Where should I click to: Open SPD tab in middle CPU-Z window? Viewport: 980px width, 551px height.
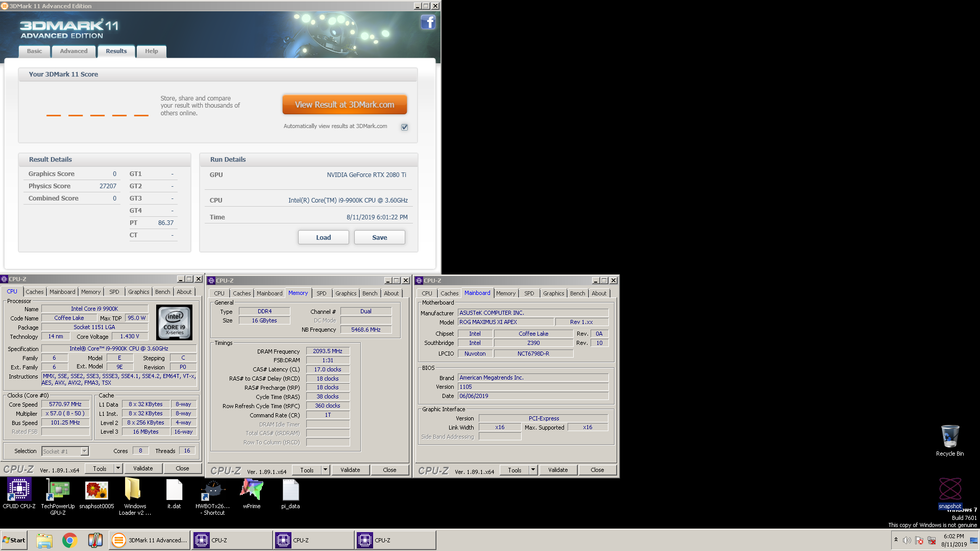tap(321, 293)
